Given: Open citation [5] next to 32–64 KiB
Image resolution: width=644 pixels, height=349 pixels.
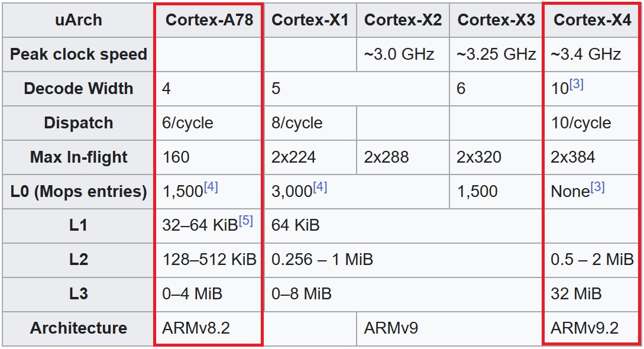Looking at the screenshot, I should click(x=245, y=221).
